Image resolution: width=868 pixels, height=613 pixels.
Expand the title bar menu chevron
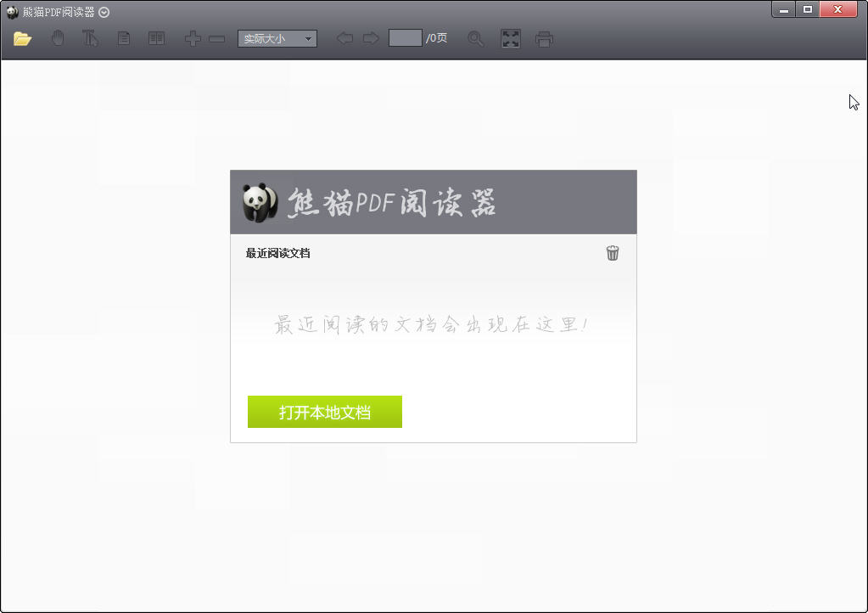[103, 12]
